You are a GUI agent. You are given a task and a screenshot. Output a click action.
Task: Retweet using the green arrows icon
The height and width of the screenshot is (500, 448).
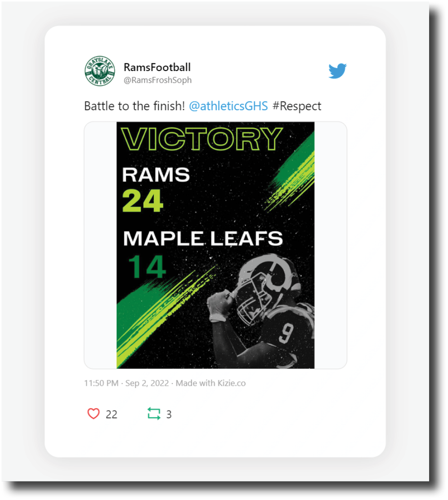point(154,414)
